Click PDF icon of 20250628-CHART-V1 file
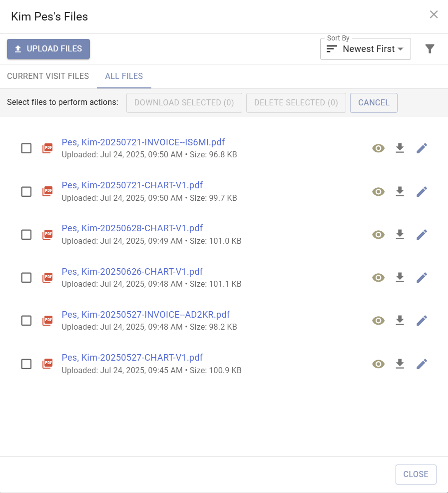Viewport: 448px width, 493px height. coord(47,235)
